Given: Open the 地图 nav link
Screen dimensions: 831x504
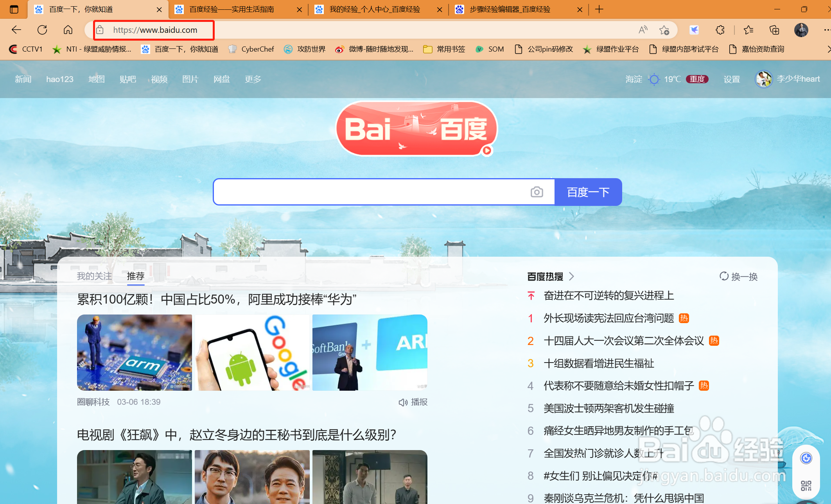Looking at the screenshot, I should tap(97, 79).
